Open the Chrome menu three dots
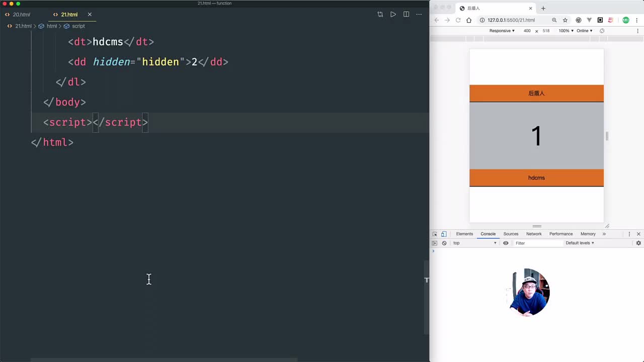 coord(637,20)
